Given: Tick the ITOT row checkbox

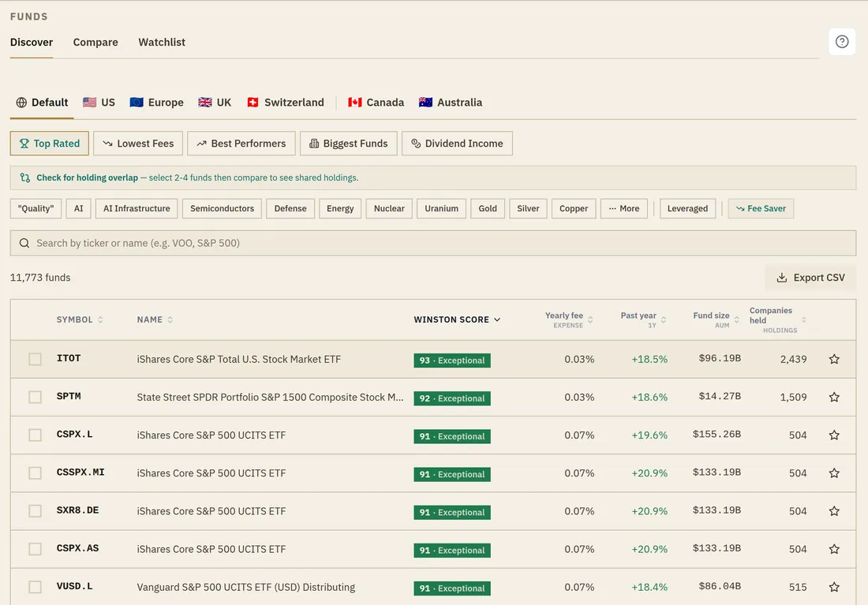Looking at the screenshot, I should pyautogui.click(x=35, y=359).
